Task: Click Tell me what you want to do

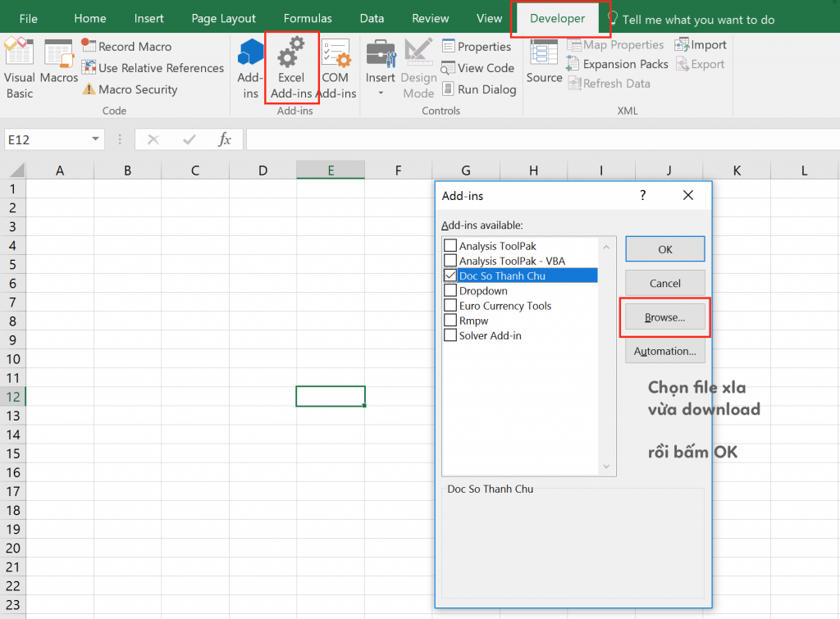Action: point(692,20)
